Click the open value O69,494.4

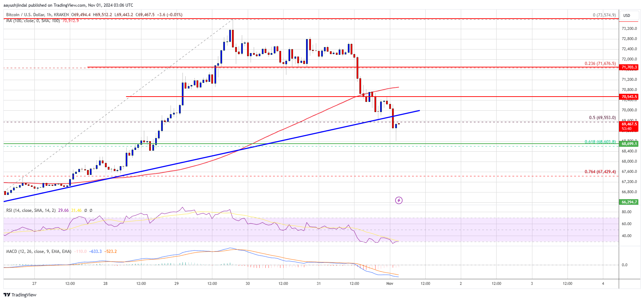pyautogui.click(x=81, y=15)
